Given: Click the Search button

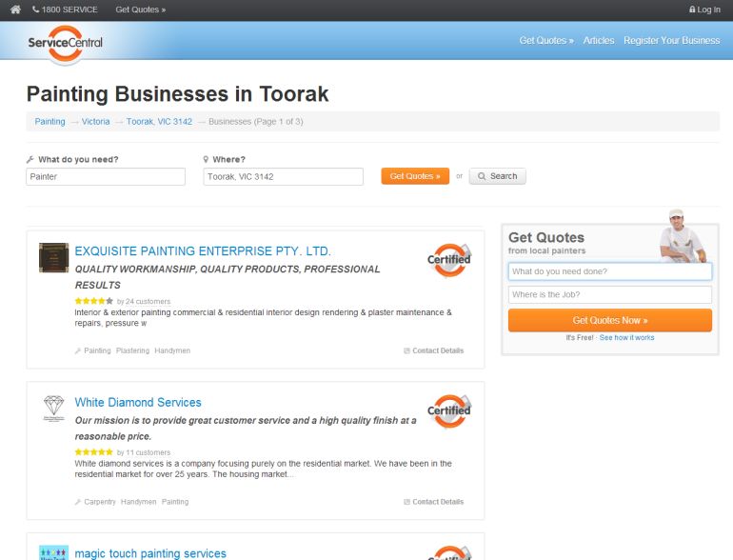Looking at the screenshot, I should coord(497,176).
